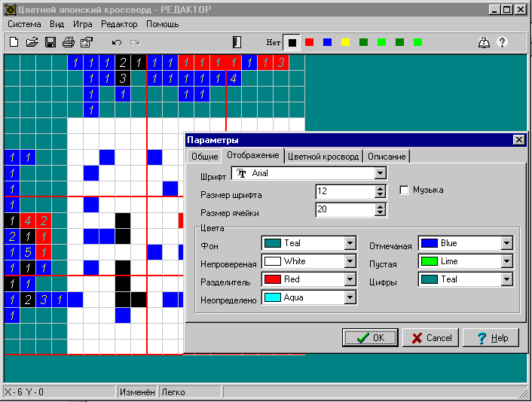
Task: Click the Размер шрифта value field
Action: [x=344, y=191]
